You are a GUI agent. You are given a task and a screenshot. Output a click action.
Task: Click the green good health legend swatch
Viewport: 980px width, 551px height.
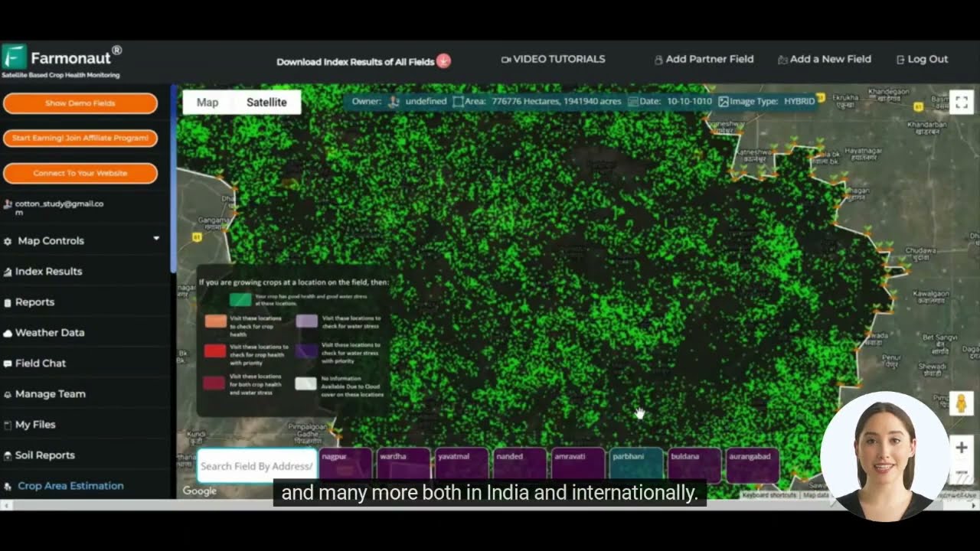tap(240, 299)
